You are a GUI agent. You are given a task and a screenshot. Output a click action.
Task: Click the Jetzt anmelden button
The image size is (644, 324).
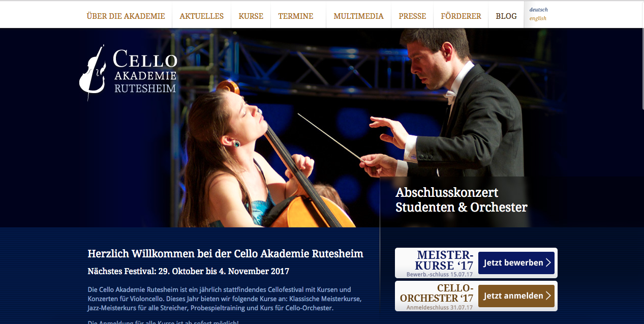tap(516, 296)
